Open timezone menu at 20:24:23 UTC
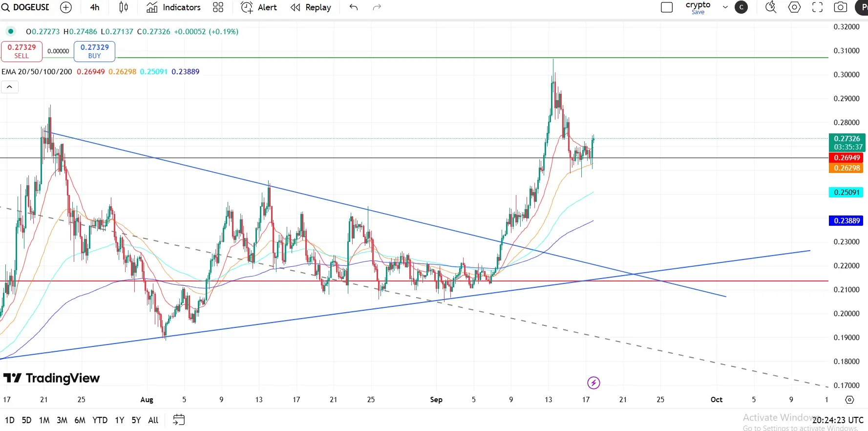The height and width of the screenshot is (431, 868). coord(838,420)
